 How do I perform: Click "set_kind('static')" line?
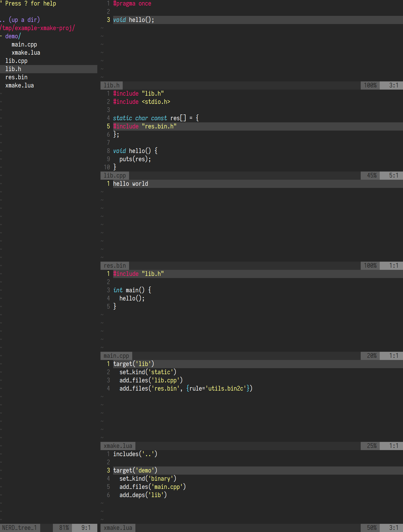pyautogui.click(x=148, y=372)
